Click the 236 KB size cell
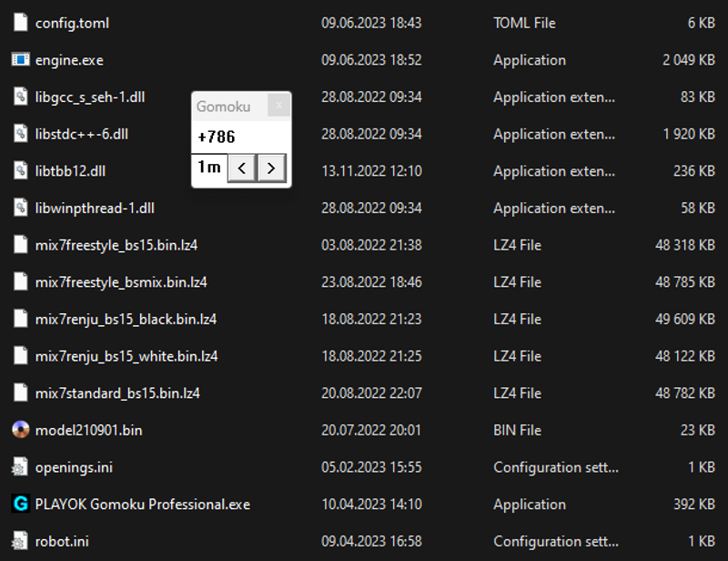 pyautogui.click(x=694, y=171)
